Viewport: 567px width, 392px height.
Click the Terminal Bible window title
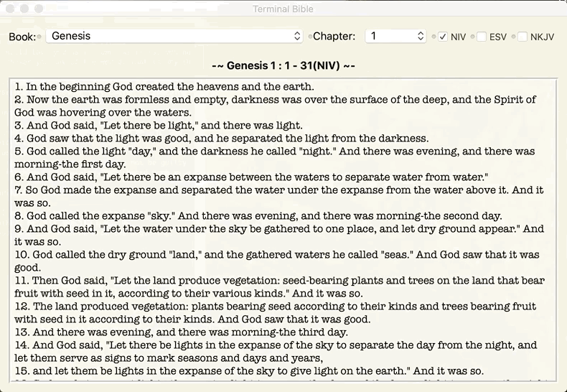click(x=283, y=9)
